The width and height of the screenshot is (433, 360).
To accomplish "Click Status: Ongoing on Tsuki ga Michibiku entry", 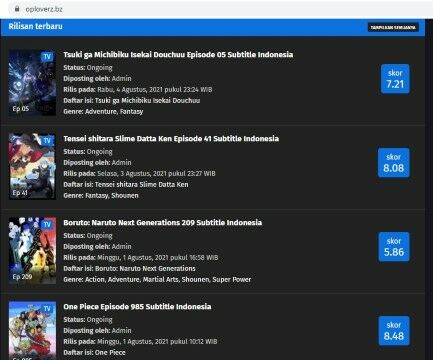I will click(x=88, y=67).
